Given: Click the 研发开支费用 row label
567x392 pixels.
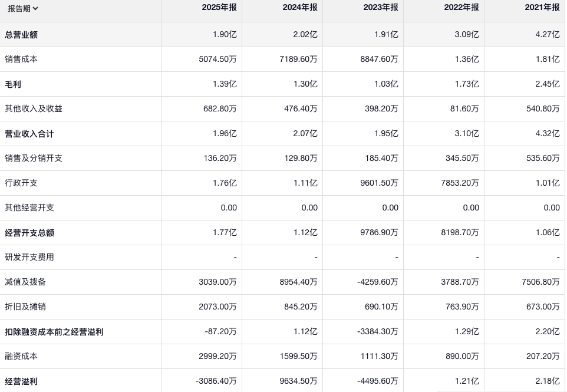Looking at the screenshot, I should click(29, 258).
